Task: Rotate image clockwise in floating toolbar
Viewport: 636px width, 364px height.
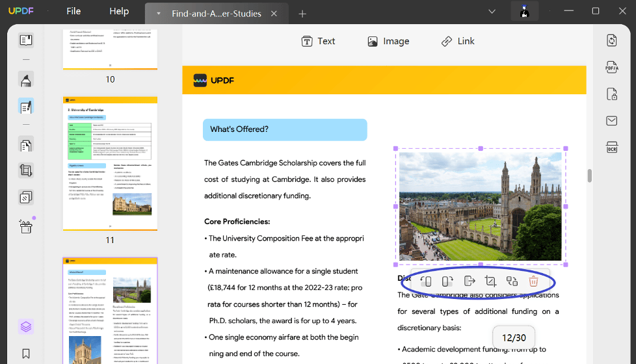Action: tap(447, 281)
